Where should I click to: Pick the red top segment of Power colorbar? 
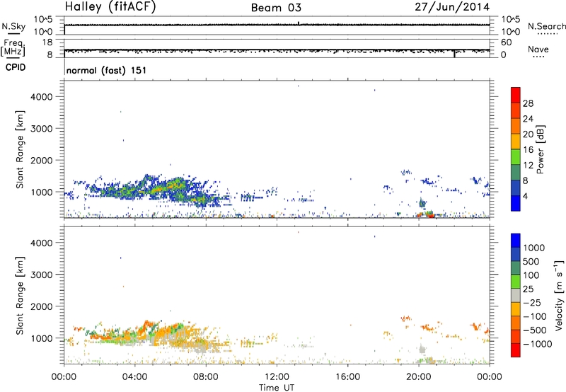(516, 95)
